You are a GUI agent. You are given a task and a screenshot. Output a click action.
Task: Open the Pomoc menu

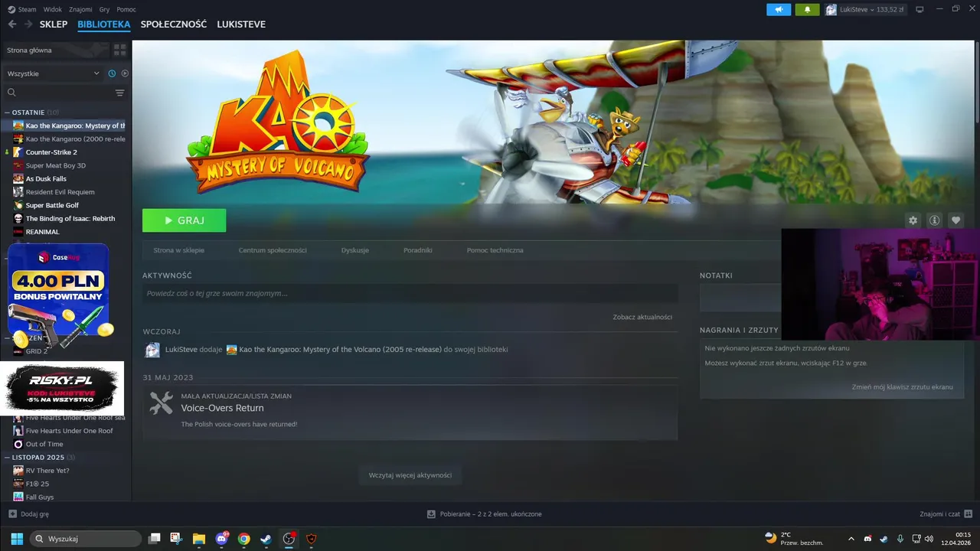pos(126,9)
